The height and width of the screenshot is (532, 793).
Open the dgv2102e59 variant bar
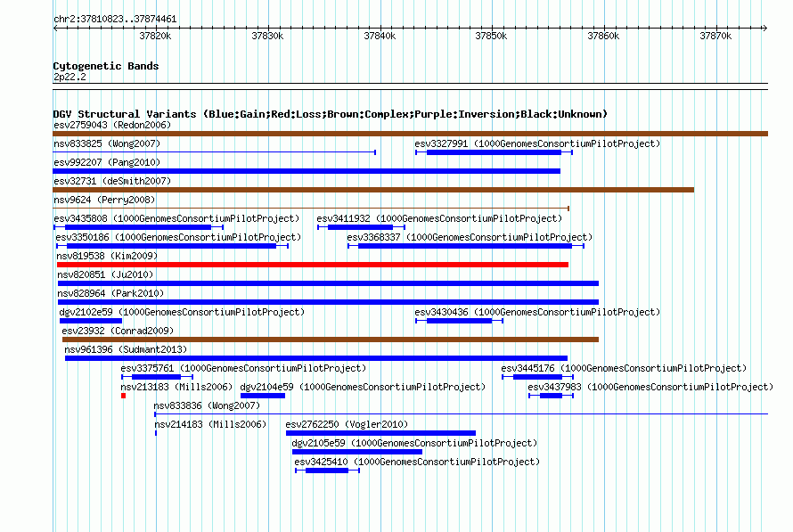point(91,321)
